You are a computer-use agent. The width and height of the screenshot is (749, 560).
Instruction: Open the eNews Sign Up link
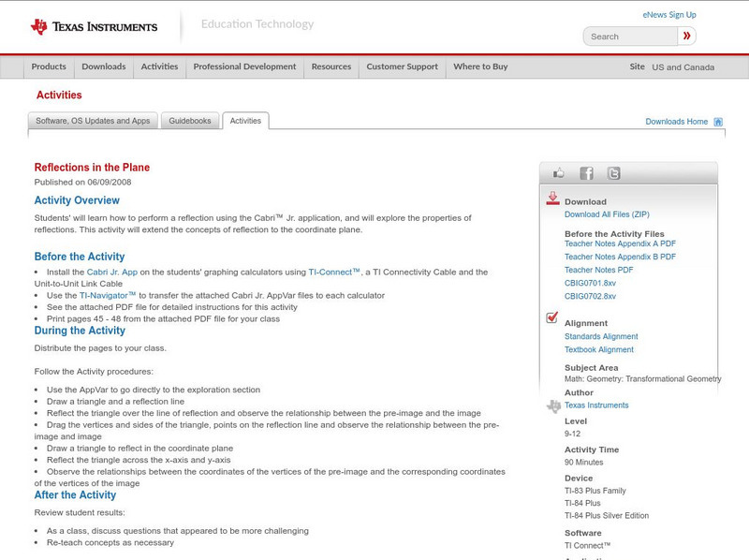point(669,15)
